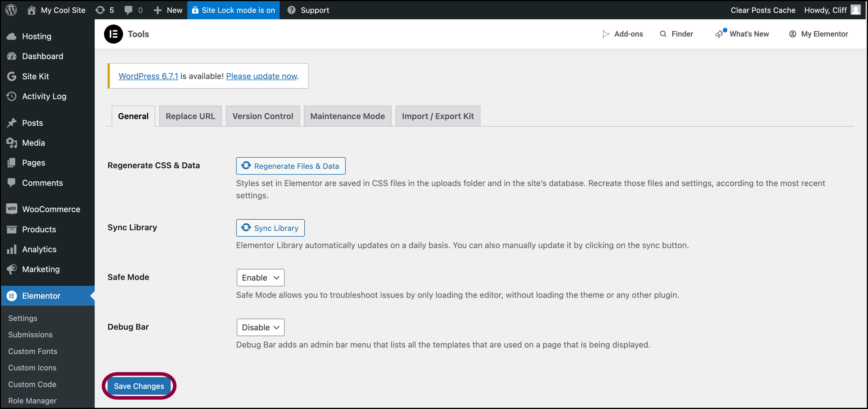
Task: Click the Activity Log clock icon
Action: 12,97
